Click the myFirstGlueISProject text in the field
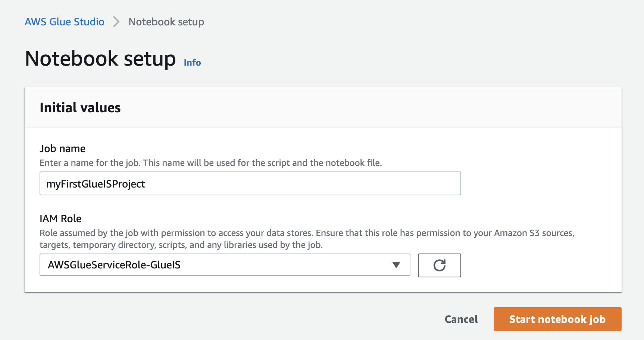Screen dimensions: 644x340 pos(96,184)
